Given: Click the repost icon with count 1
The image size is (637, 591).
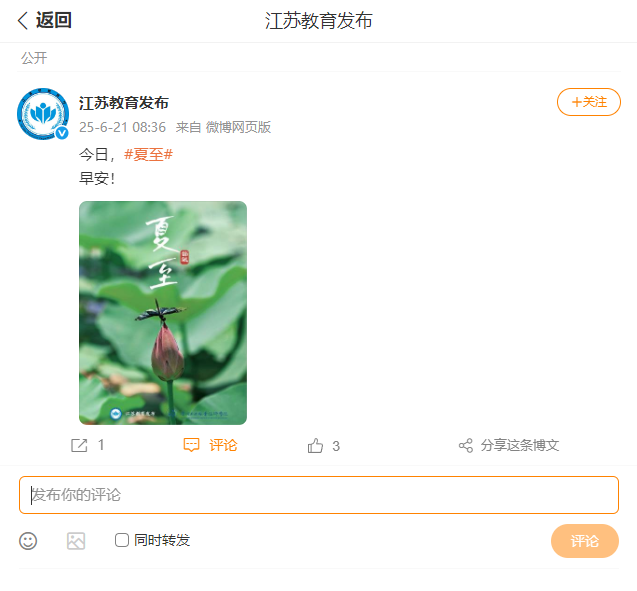Looking at the screenshot, I should coord(80,445).
